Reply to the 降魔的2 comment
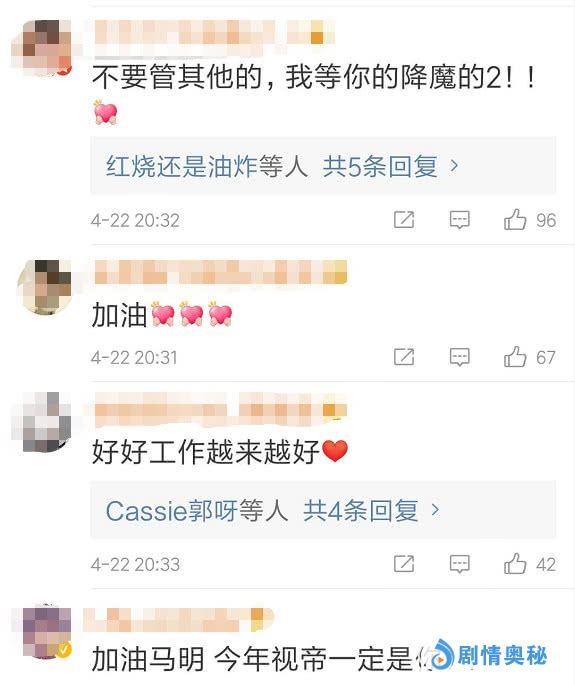 coord(460,220)
